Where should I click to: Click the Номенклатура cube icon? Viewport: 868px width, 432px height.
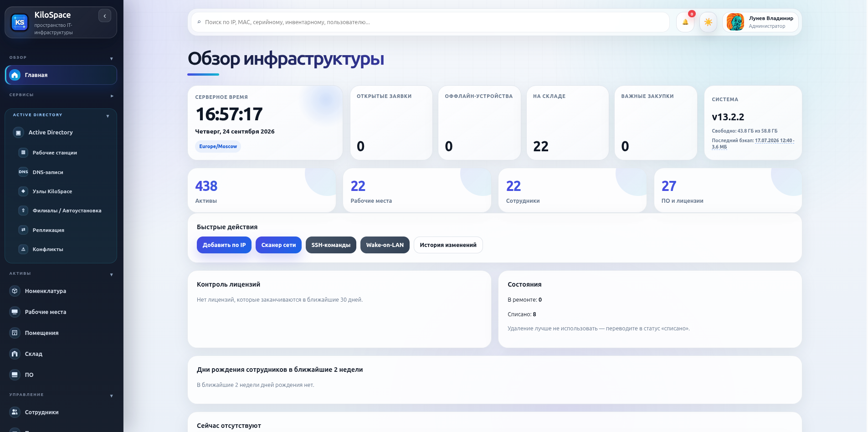[15, 291]
